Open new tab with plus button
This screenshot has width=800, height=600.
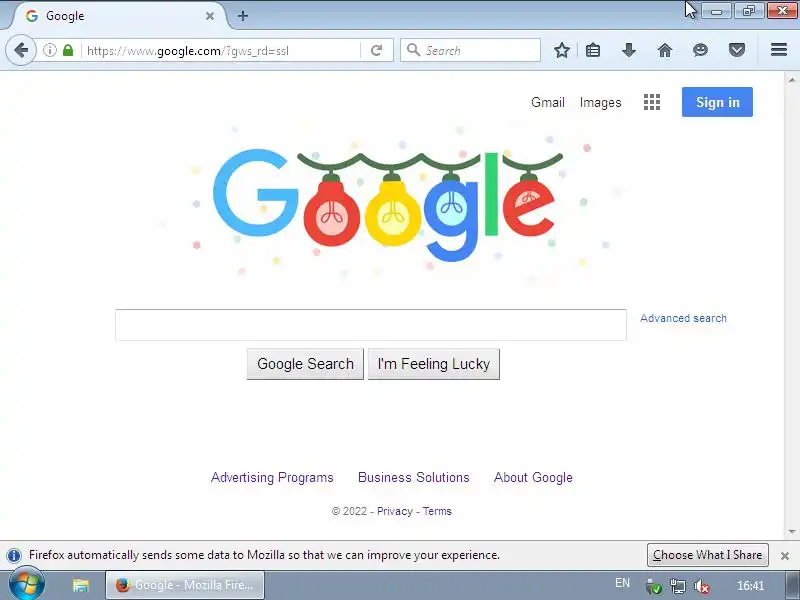[x=243, y=16]
